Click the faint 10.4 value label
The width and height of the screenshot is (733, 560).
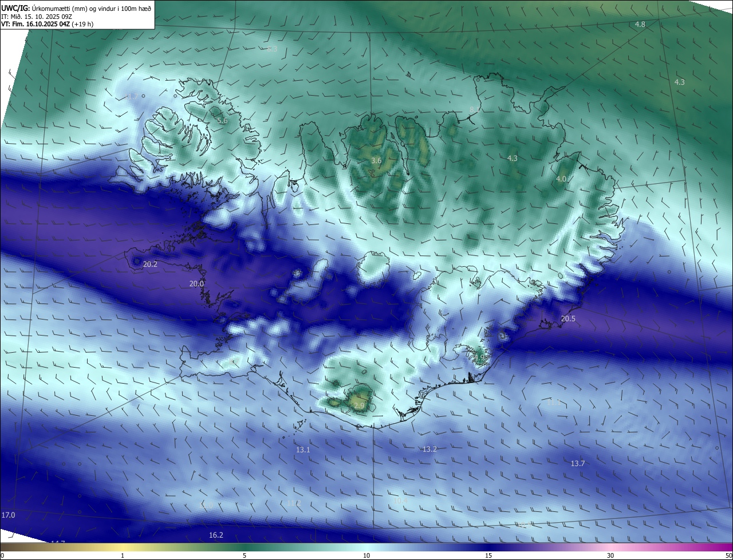point(400,500)
